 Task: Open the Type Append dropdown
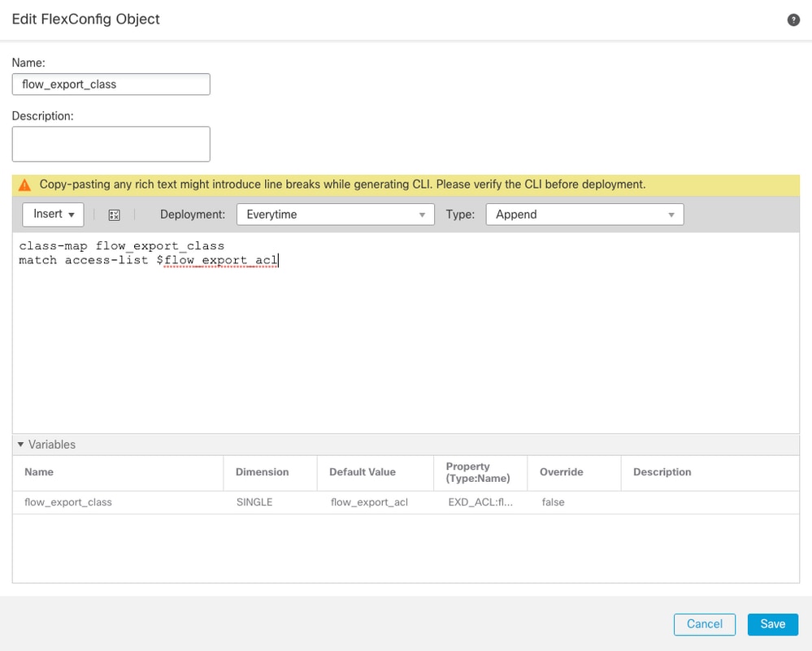coord(584,215)
